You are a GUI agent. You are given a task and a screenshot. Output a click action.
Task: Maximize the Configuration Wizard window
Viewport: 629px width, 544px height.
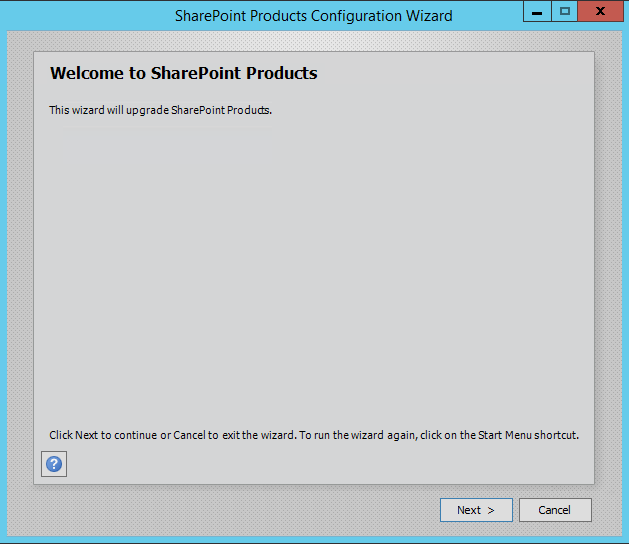[565, 11]
